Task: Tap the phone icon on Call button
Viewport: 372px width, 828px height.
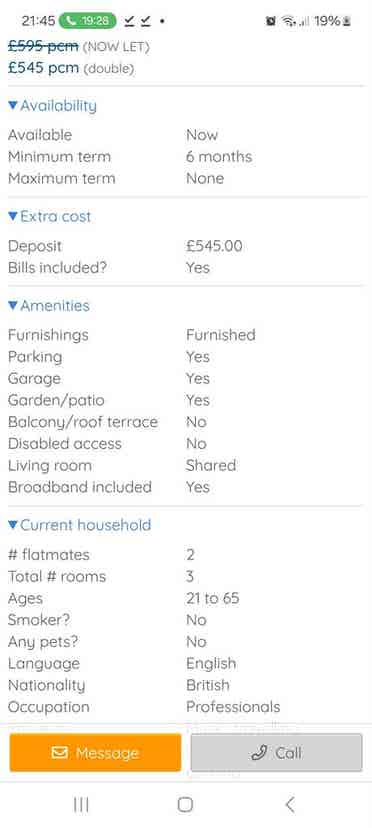Action: pyautogui.click(x=259, y=752)
